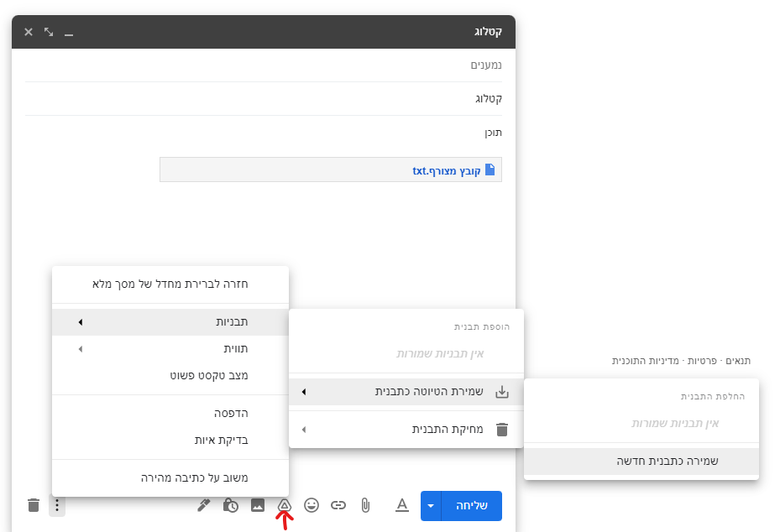Image resolution: width=775 pixels, height=532 pixels.
Task: Click the insert link chain icon
Action: tap(338, 505)
